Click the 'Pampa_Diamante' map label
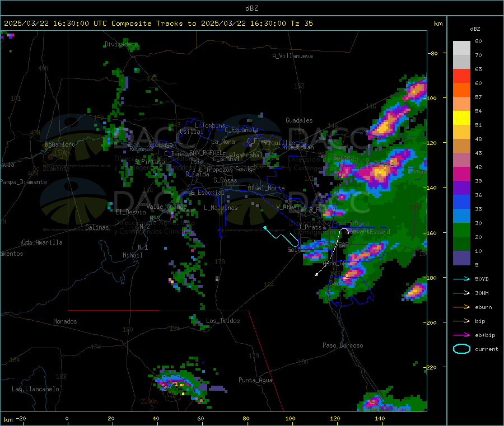Image resolution: width=504 pixels, height=426 pixels. 24,182
